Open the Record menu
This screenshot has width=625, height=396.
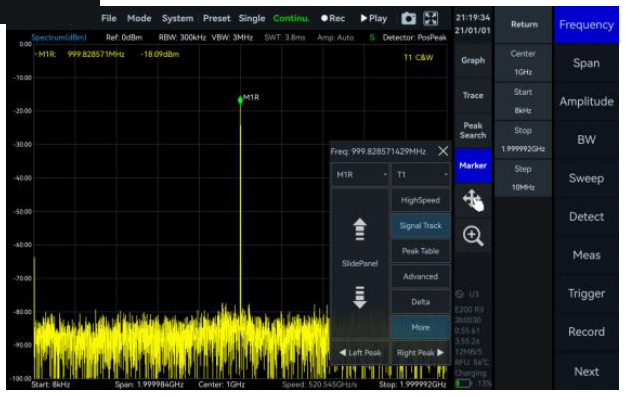tap(586, 332)
